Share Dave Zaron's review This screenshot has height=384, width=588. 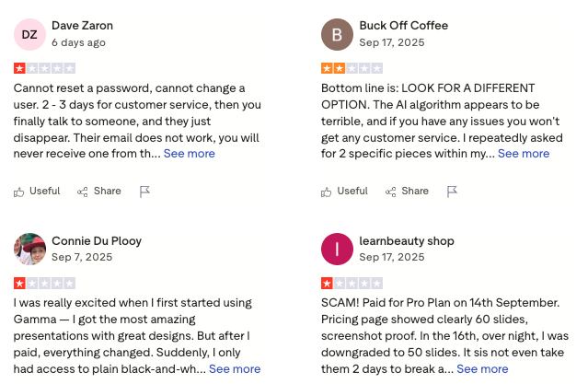click(x=99, y=192)
